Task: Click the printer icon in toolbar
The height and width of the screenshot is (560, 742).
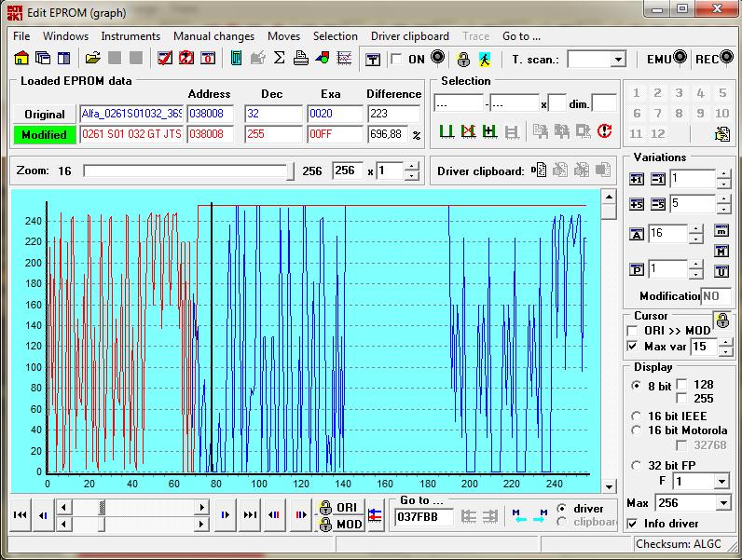Action: [x=300, y=59]
